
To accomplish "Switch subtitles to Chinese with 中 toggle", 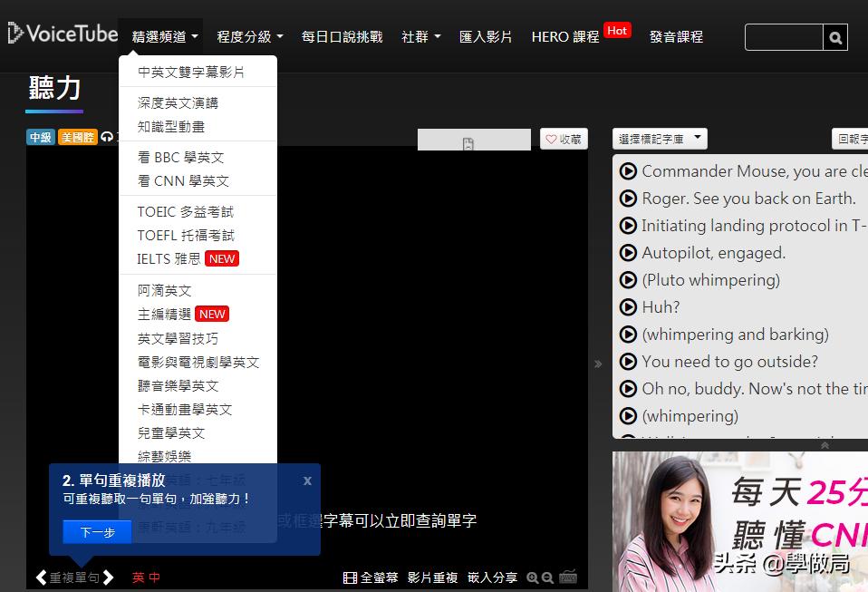I will pos(153,577).
